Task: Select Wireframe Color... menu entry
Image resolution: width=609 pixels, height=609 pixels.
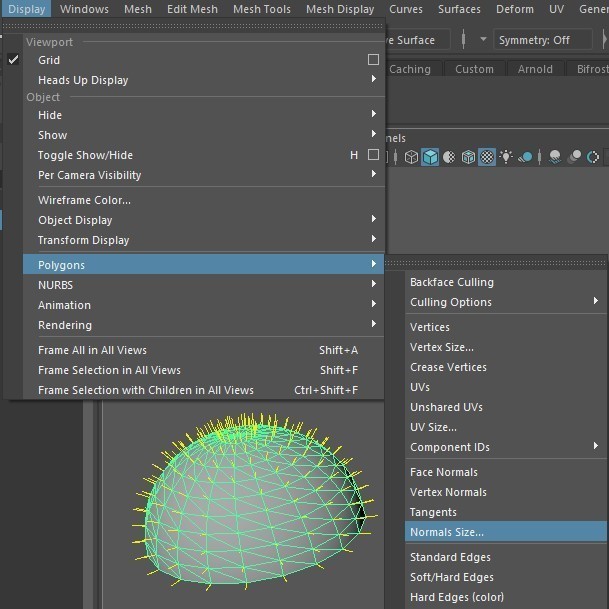Action: (x=84, y=200)
